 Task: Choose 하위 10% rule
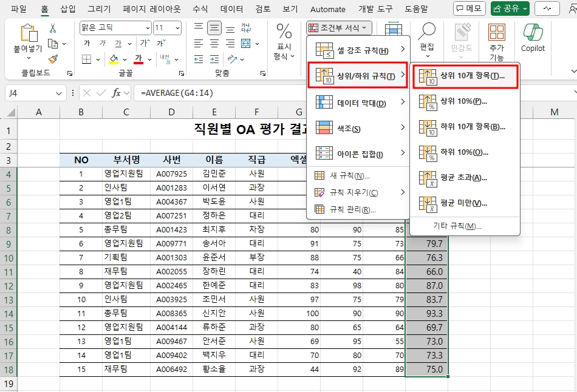tap(465, 152)
